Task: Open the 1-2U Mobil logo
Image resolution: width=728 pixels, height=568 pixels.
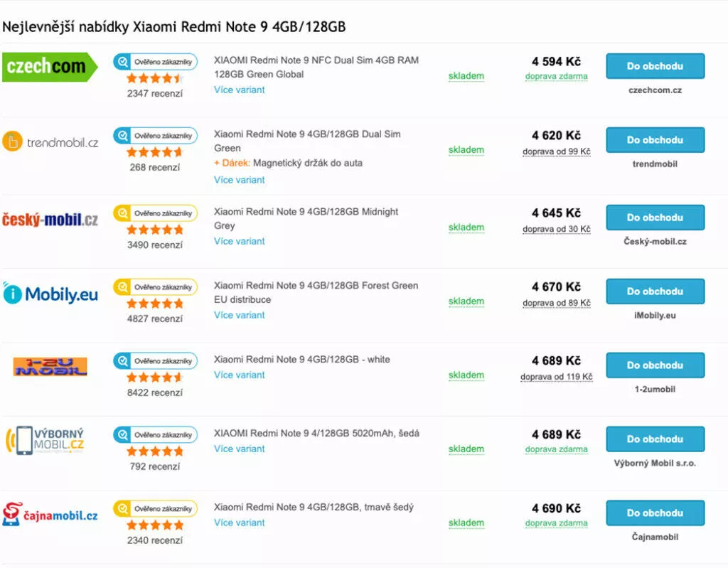Action: point(50,366)
